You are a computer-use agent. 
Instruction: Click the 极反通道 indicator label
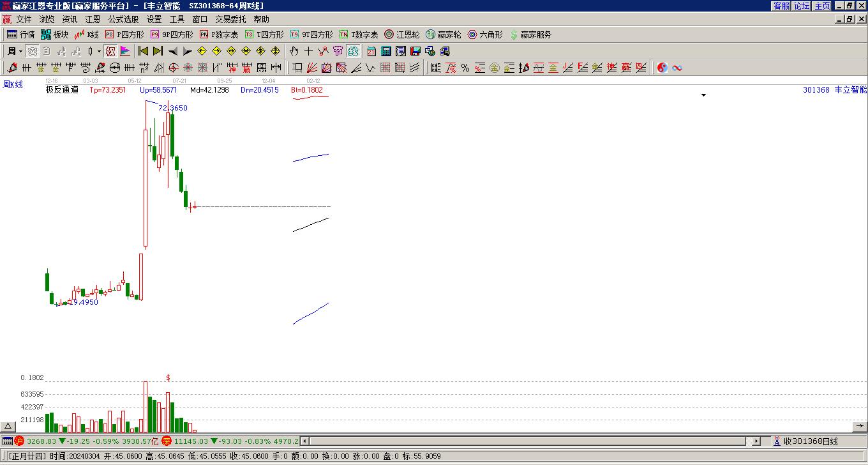point(62,90)
